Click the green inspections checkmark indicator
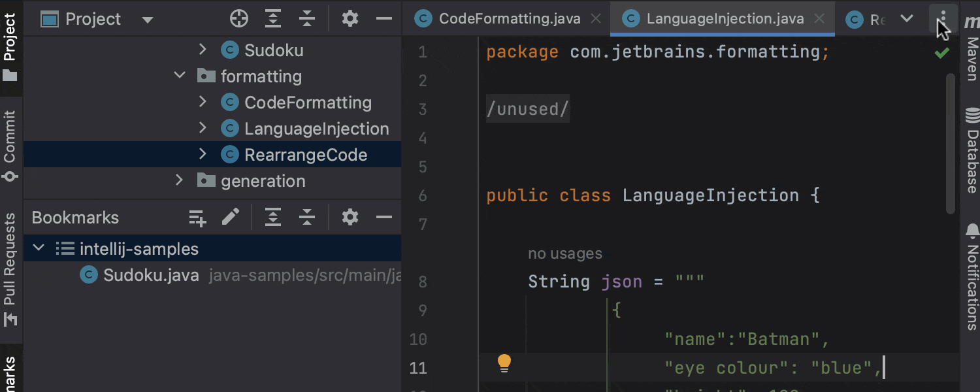980x392 pixels. click(x=941, y=54)
